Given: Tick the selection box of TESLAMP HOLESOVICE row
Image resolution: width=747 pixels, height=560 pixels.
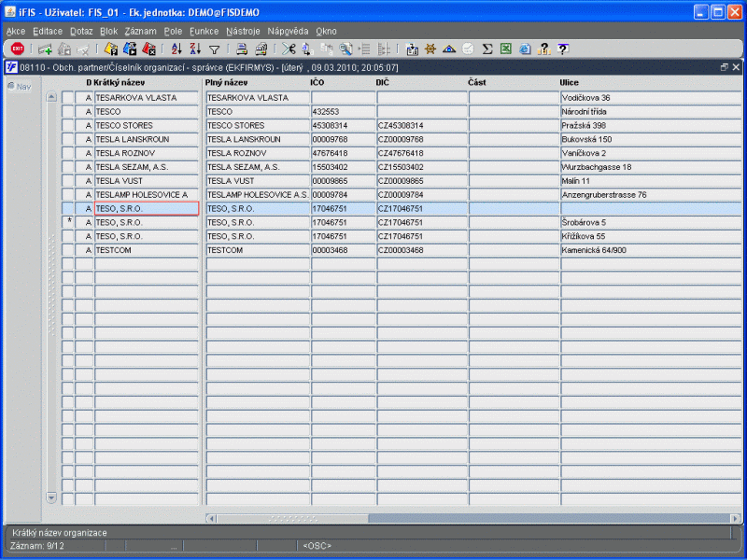Looking at the screenshot, I should point(67,194).
